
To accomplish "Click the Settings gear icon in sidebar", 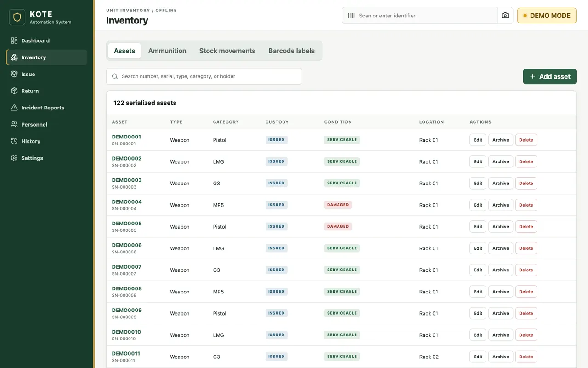I will point(14,158).
